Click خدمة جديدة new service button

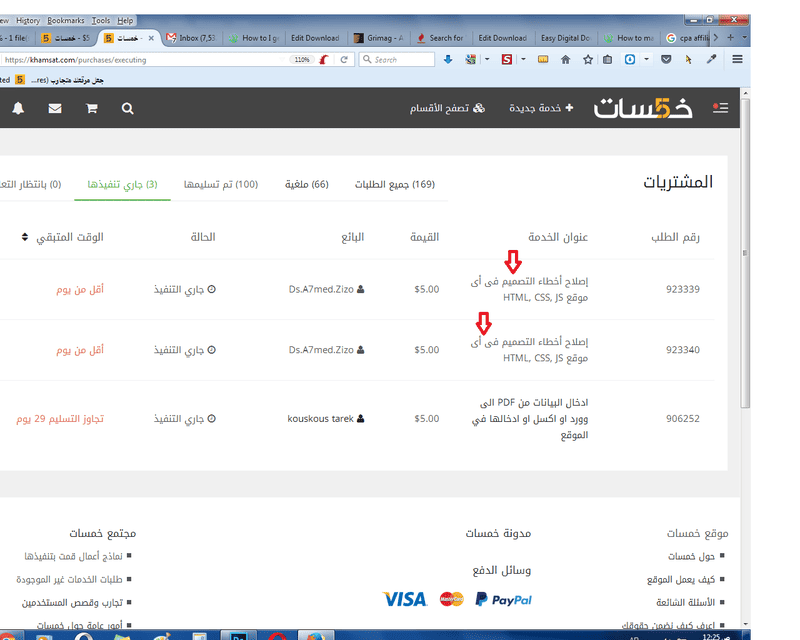(541, 108)
